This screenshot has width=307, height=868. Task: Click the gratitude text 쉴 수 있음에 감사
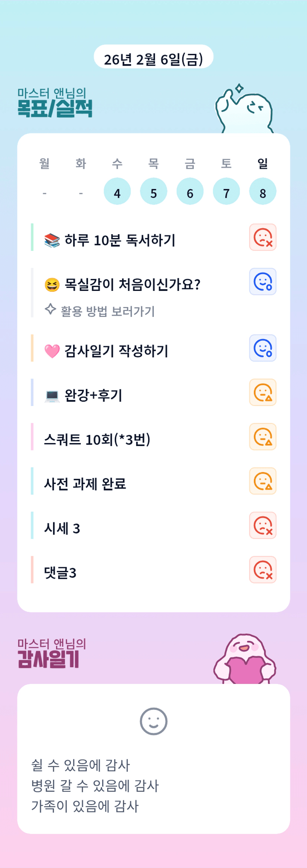(x=80, y=765)
